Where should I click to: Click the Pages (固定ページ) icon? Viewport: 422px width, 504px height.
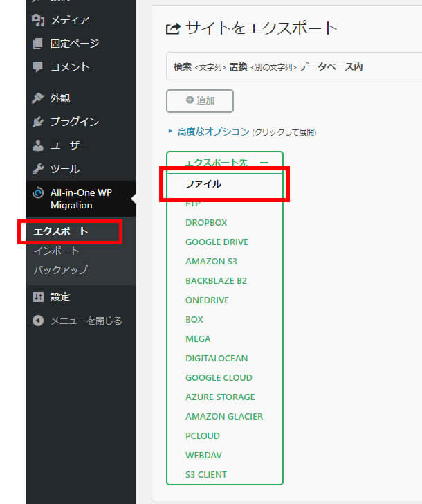[38, 44]
